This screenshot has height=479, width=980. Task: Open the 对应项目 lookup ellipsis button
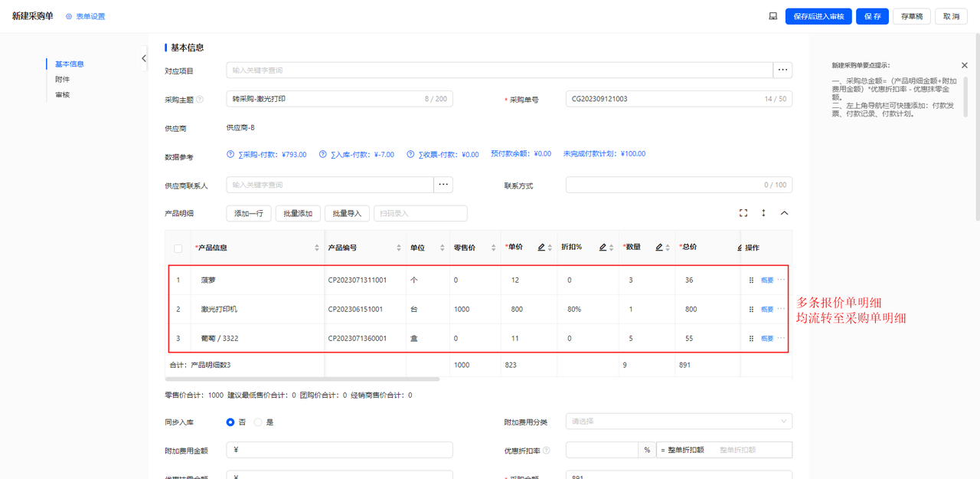point(782,70)
